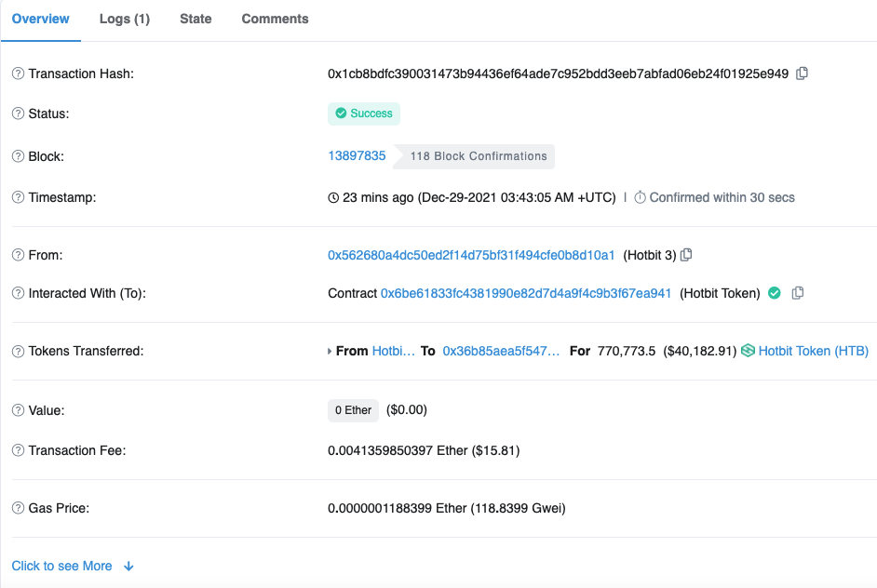Open the State tab
This screenshot has width=877, height=588.
pos(196,19)
